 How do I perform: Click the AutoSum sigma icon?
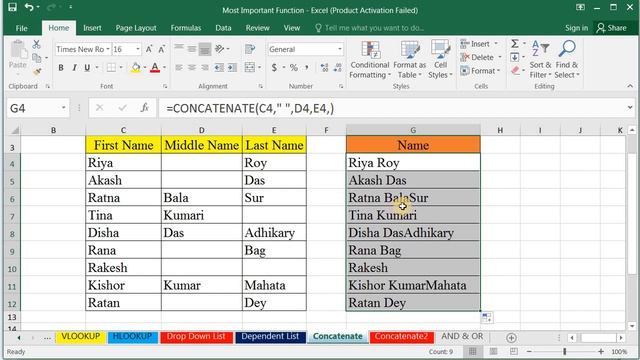pyautogui.click(x=515, y=44)
